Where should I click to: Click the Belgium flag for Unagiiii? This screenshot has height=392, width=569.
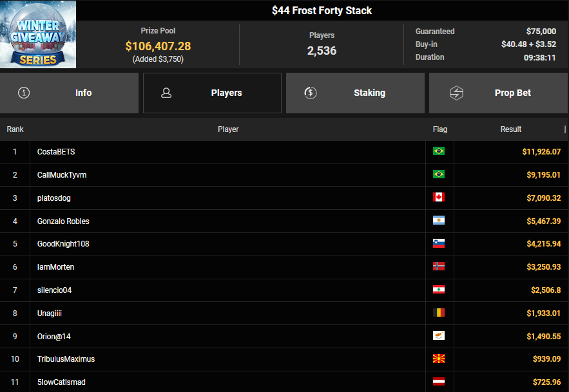tap(439, 313)
